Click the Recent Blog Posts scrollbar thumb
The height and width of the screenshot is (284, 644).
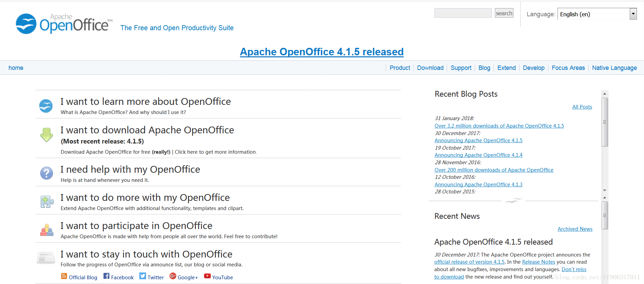pyautogui.click(x=605, y=122)
